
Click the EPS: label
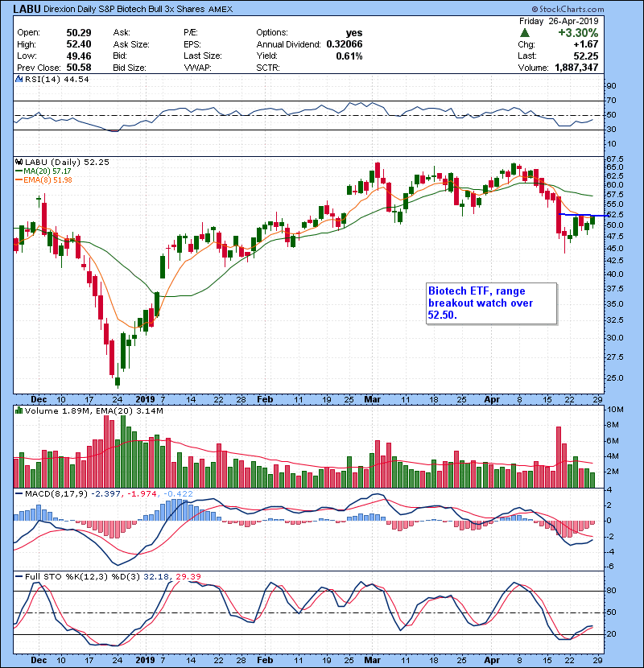point(192,44)
